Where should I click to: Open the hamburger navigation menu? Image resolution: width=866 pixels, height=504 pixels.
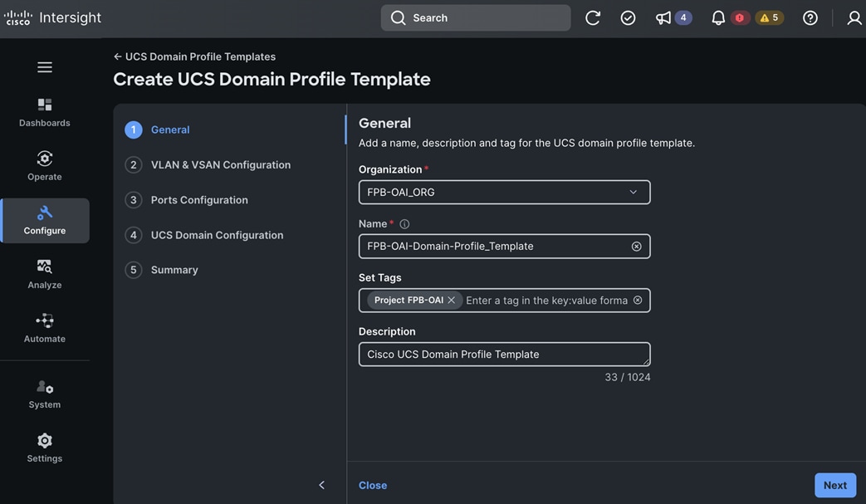[45, 66]
